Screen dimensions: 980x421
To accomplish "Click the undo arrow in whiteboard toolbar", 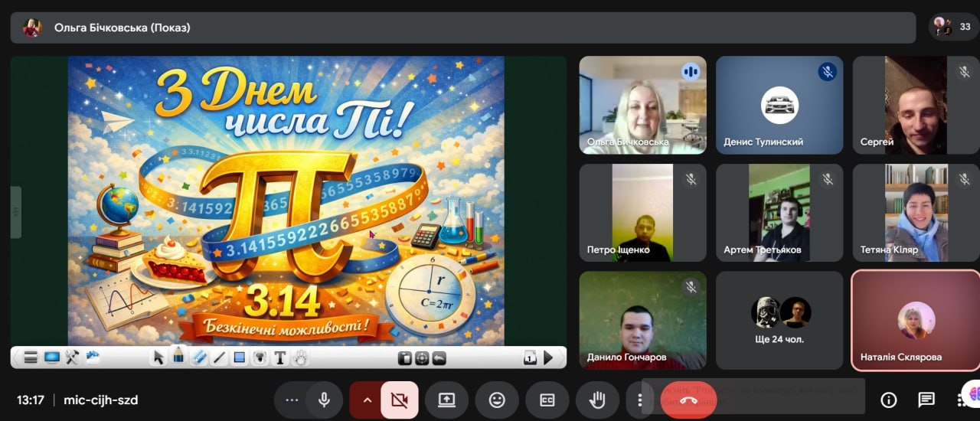I will click(x=439, y=357).
